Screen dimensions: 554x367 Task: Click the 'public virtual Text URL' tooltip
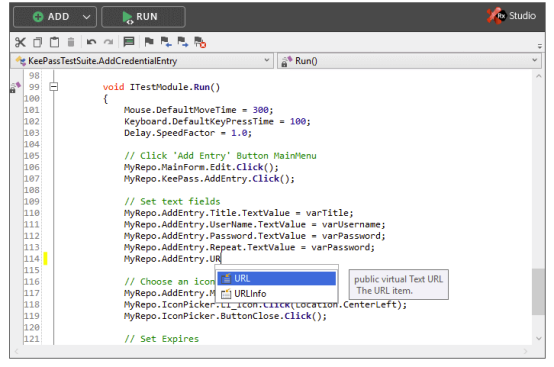(399, 285)
